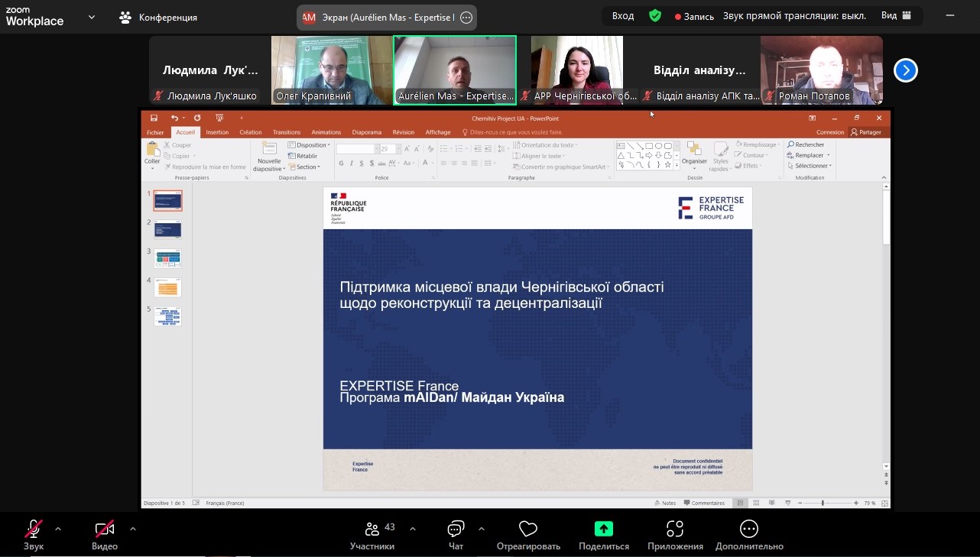The height and width of the screenshot is (557, 980).
Task: Select Aurélien Mas video thumbnail
Action: point(455,70)
